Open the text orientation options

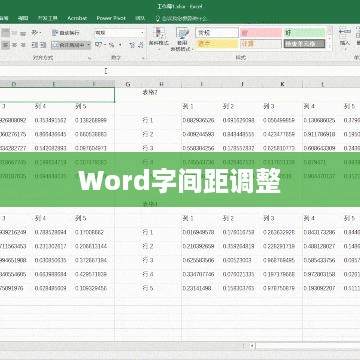36,33
